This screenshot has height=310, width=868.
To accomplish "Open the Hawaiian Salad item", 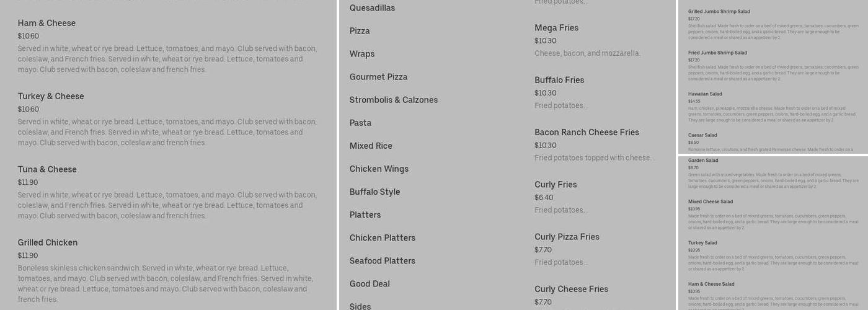I will click(x=705, y=94).
